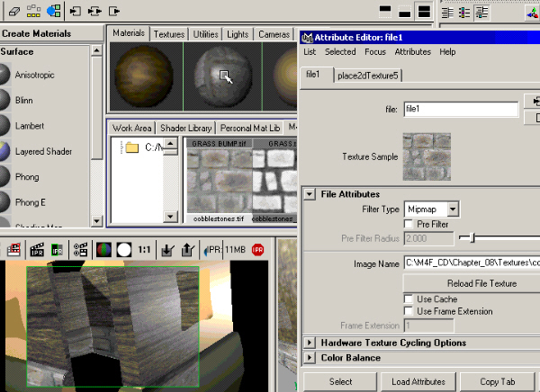540x392 pixels.
Task: Enable the Pre Filter checkbox
Action: [410, 224]
